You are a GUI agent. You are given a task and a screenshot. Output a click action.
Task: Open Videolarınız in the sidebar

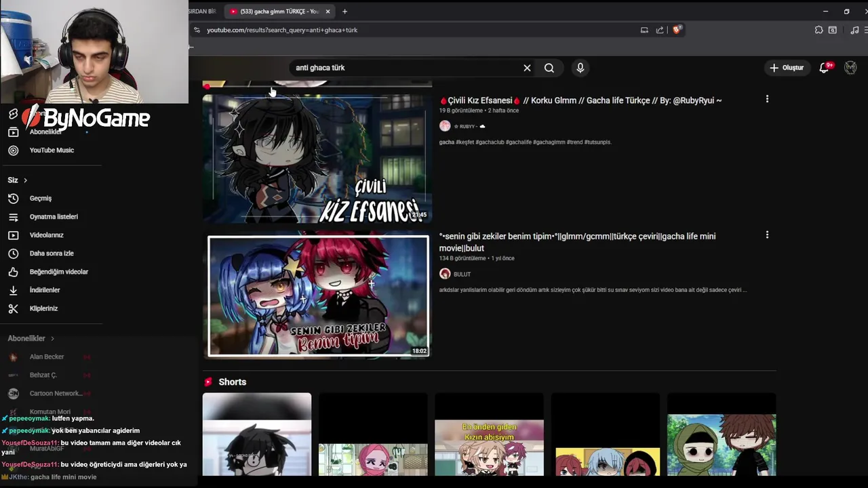coord(46,235)
